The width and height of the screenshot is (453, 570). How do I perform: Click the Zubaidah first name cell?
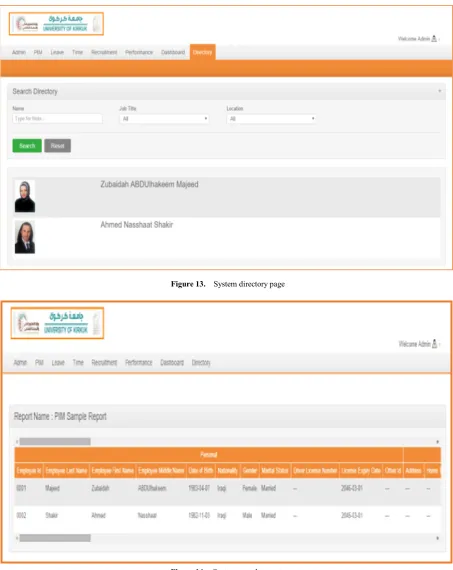coord(100,488)
